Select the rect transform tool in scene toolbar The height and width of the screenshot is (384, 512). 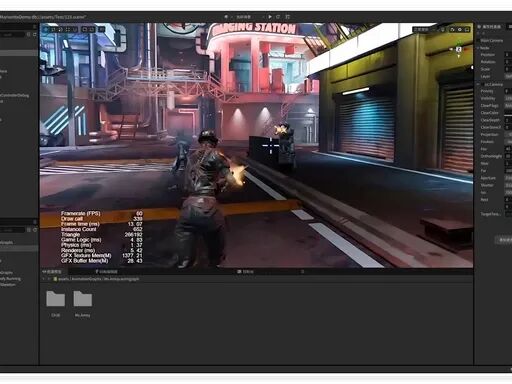(68, 29)
